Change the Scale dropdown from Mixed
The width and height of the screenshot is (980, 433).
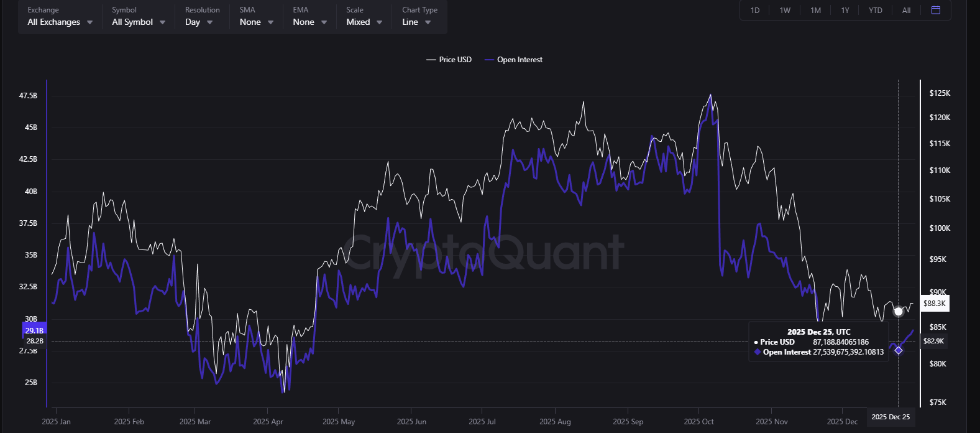point(364,22)
